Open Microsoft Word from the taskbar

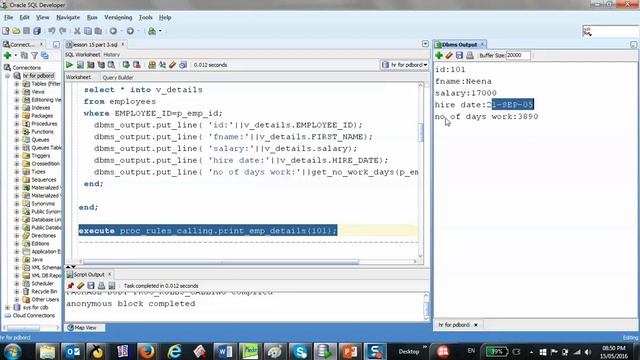coord(224,351)
